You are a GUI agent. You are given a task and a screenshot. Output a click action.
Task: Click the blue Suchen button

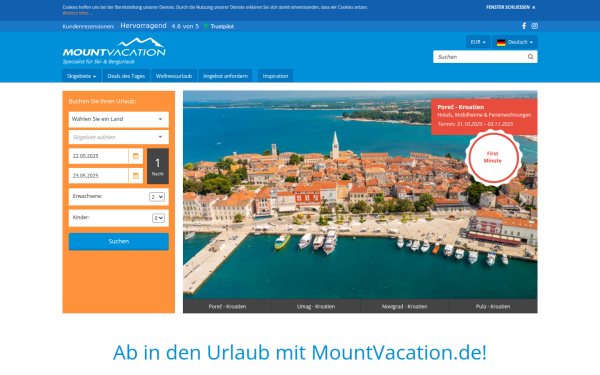(x=119, y=241)
